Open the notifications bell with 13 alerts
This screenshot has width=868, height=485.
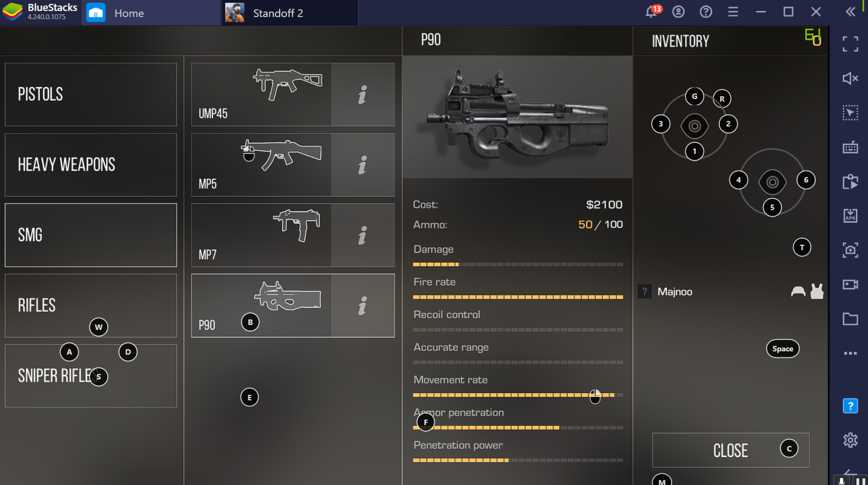coord(652,12)
